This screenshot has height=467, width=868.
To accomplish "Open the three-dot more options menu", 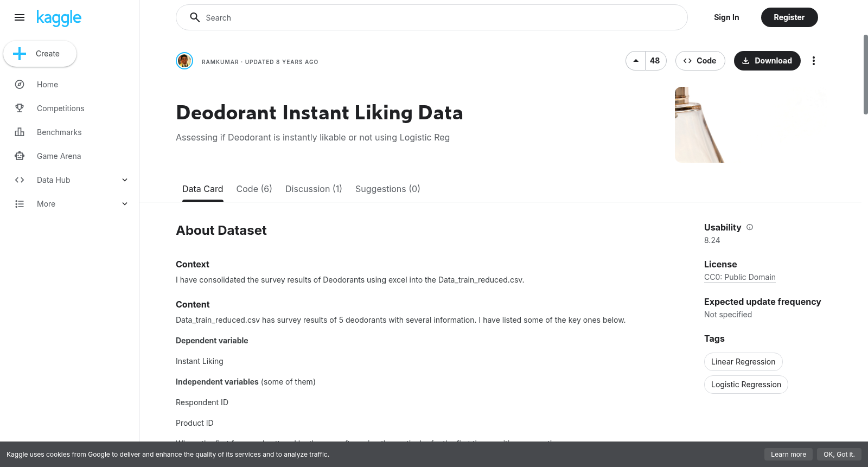I will 813,61.
